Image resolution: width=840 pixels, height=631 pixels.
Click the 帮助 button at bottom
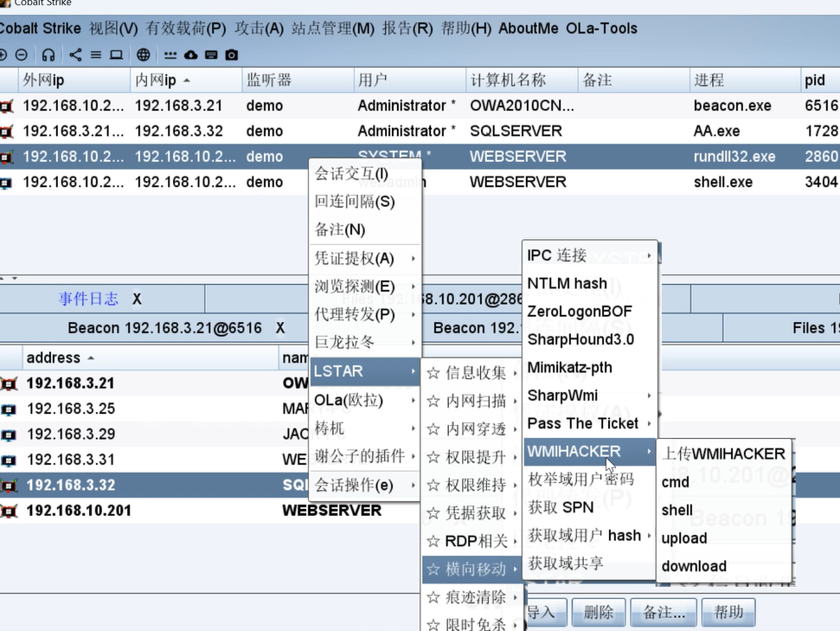pos(728,612)
